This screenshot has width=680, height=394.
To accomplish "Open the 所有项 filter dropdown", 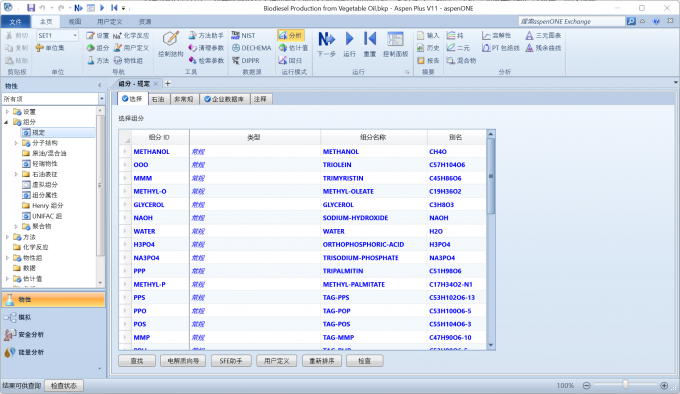I will click(x=101, y=99).
